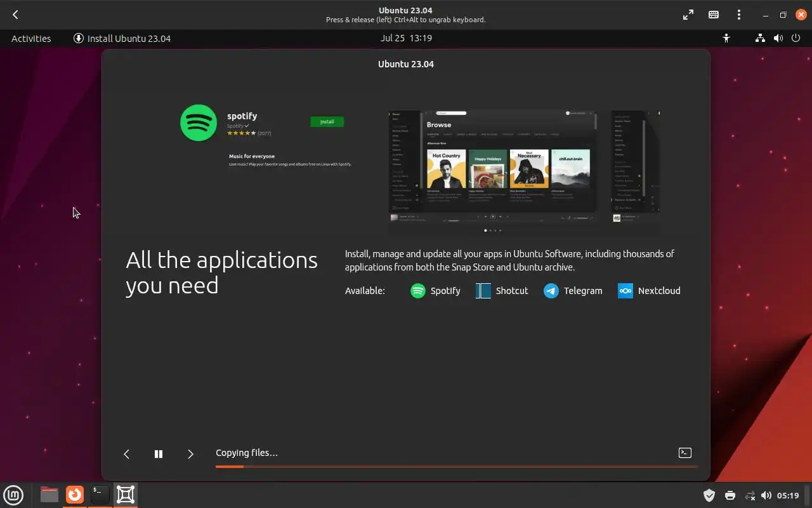Show the installer terminal output
Screen dimensions: 812x508
[x=685, y=453]
